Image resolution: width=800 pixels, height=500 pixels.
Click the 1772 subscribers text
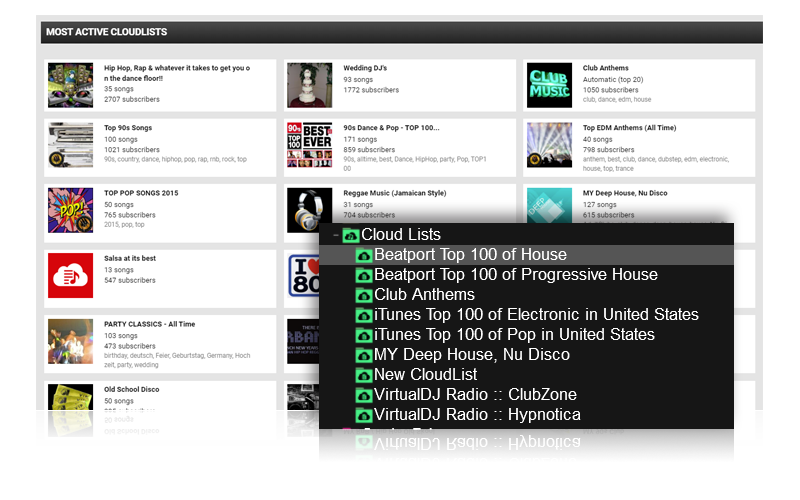coord(371,90)
